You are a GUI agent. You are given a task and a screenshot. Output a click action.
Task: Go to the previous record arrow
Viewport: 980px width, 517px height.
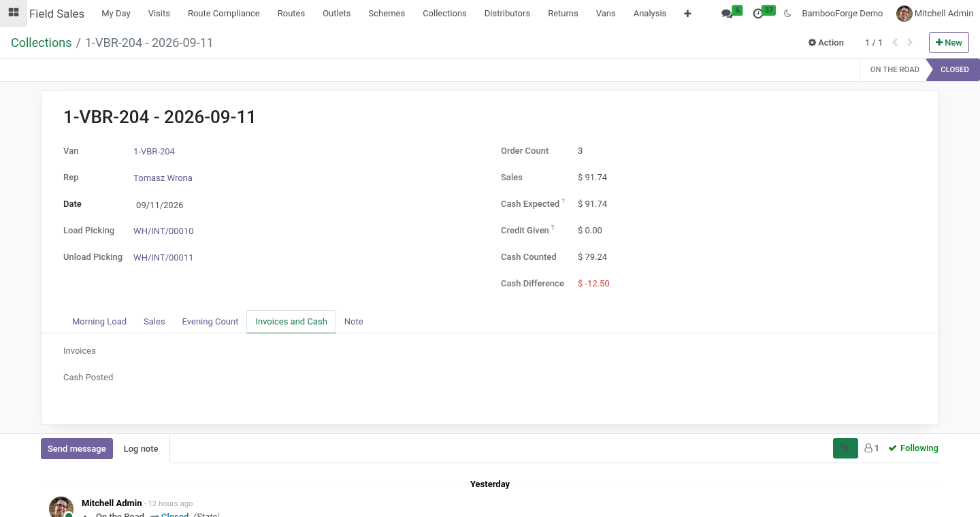point(895,42)
